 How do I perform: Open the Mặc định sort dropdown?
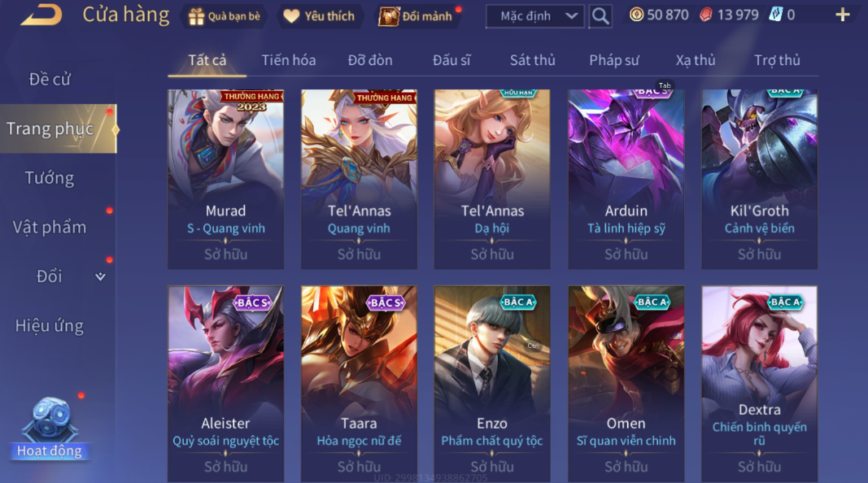[x=534, y=16]
